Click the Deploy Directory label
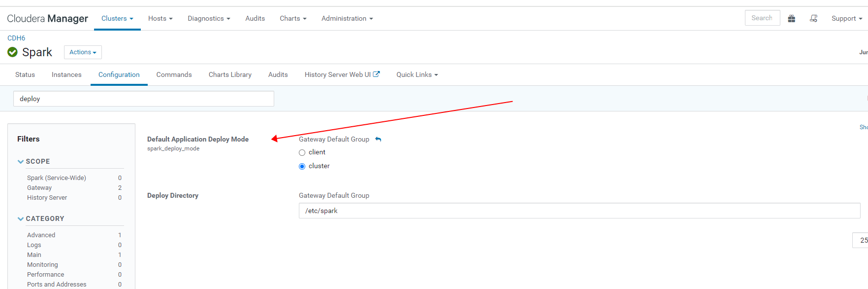868x289 pixels. pyautogui.click(x=173, y=195)
